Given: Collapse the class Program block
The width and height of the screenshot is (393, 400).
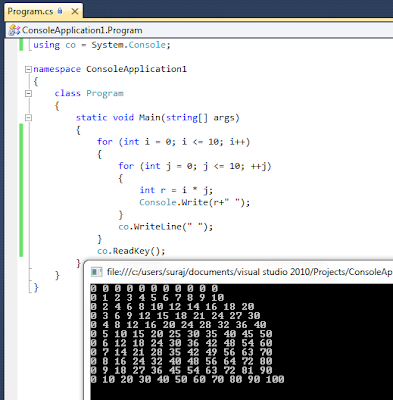Looking at the screenshot, I should 28,93.
